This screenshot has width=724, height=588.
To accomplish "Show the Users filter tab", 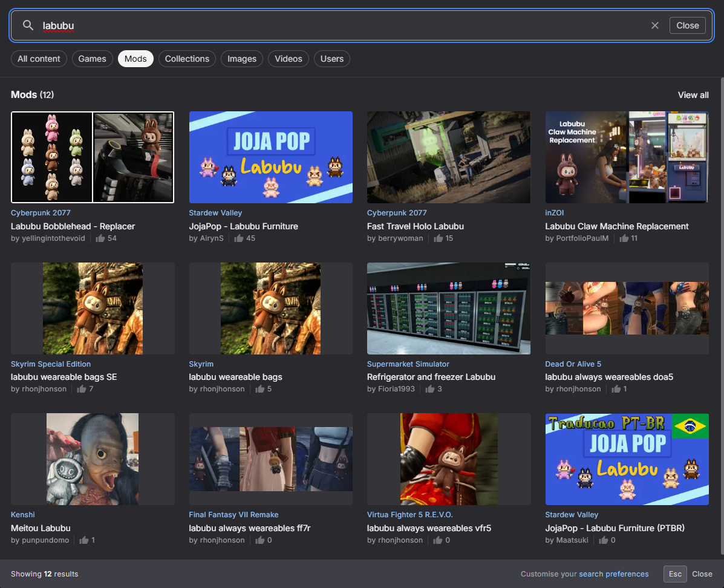I will tap(332, 59).
